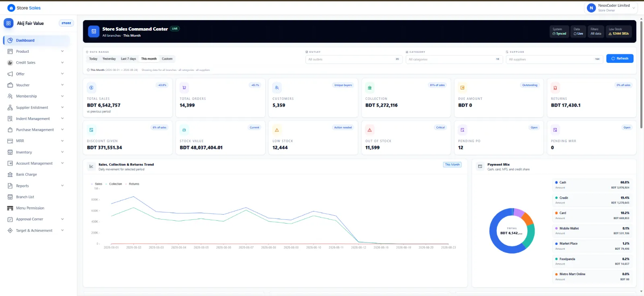Click the Inventory sidebar icon
644x296 pixels.
point(10,152)
